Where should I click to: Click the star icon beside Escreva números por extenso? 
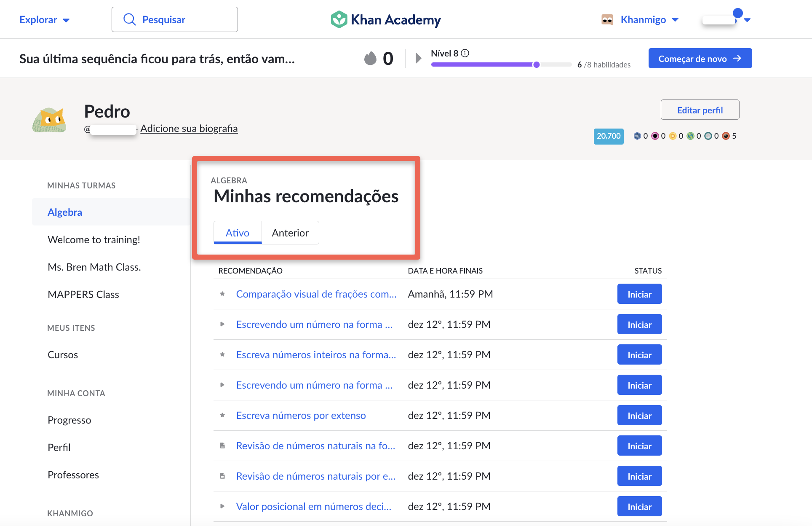tap(222, 415)
